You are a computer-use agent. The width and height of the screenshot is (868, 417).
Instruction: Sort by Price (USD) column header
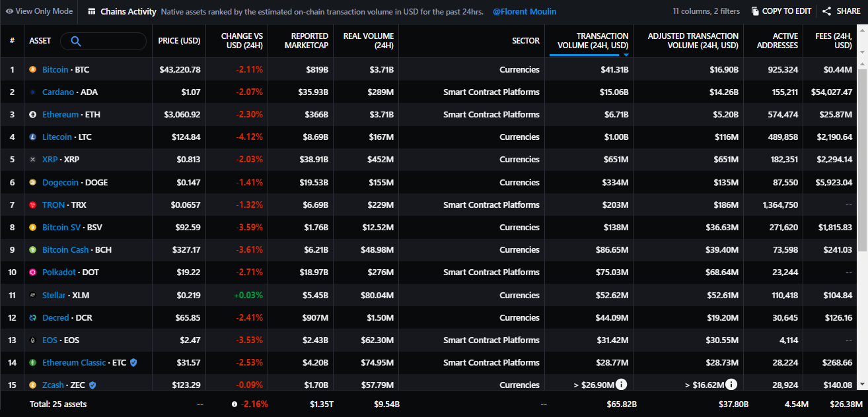[x=179, y=41]
